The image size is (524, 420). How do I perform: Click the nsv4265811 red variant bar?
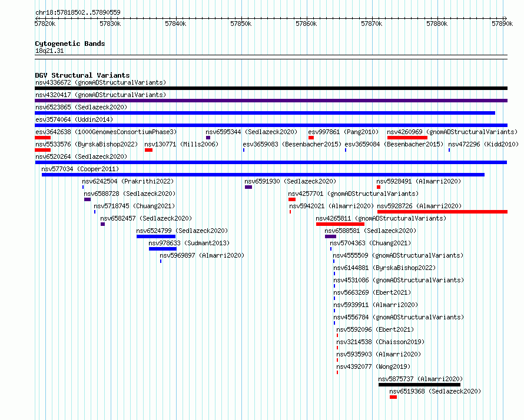340,224
